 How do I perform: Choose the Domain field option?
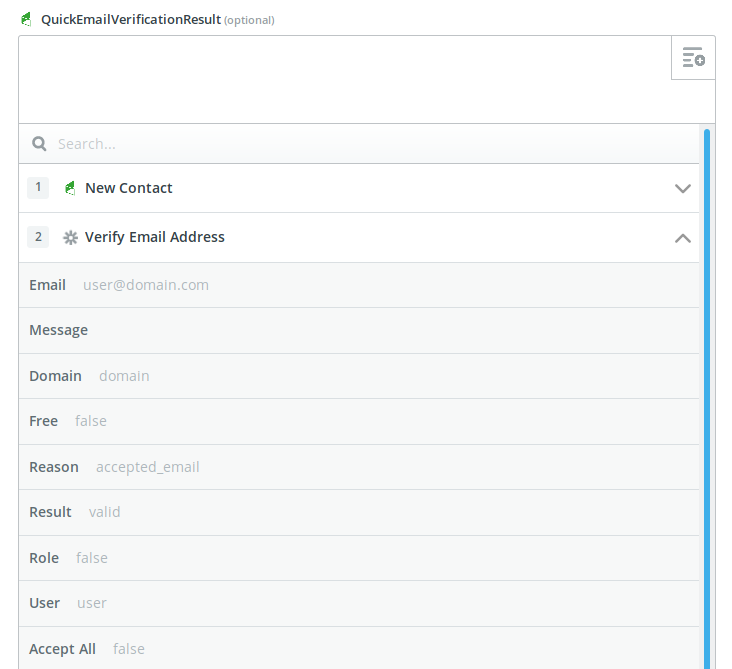359,376
